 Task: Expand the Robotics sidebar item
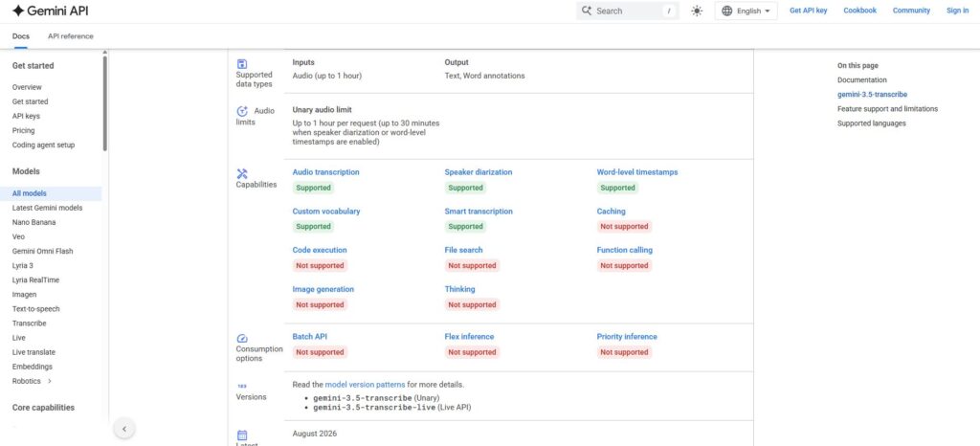(x=50, y=381)
